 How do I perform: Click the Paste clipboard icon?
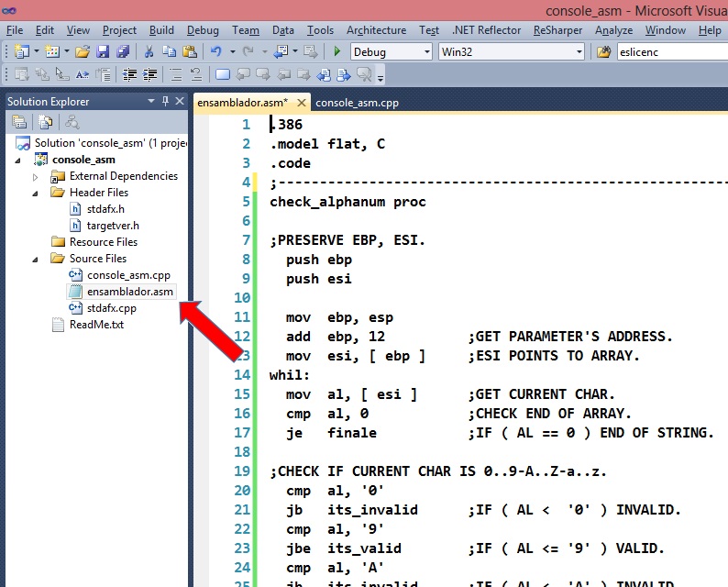(189, 52)
